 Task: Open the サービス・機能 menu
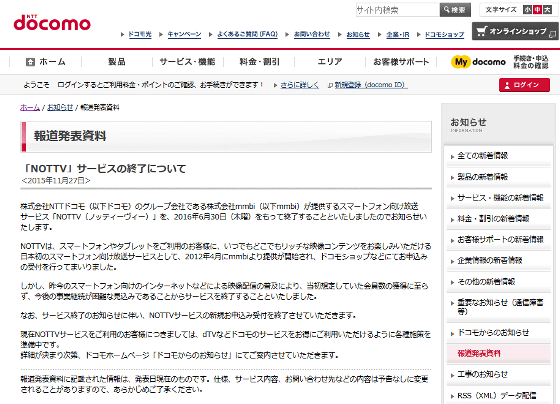pos(188,62)
